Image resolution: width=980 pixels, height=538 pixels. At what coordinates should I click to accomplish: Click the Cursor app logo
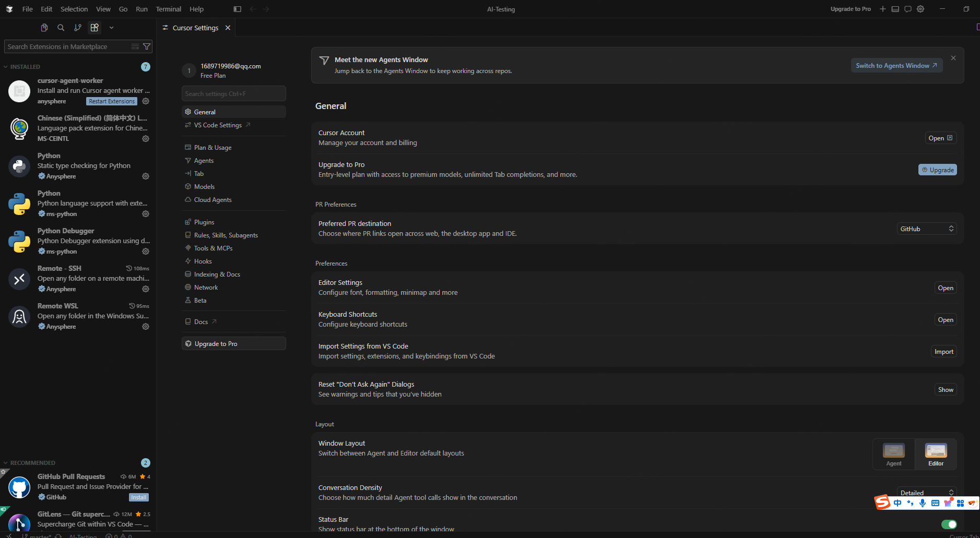(9, 9)
